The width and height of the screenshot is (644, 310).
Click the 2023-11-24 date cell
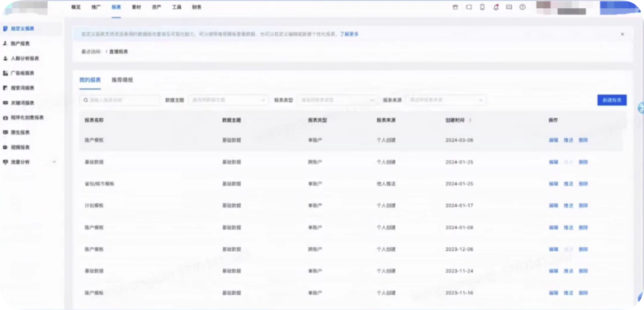459,271
